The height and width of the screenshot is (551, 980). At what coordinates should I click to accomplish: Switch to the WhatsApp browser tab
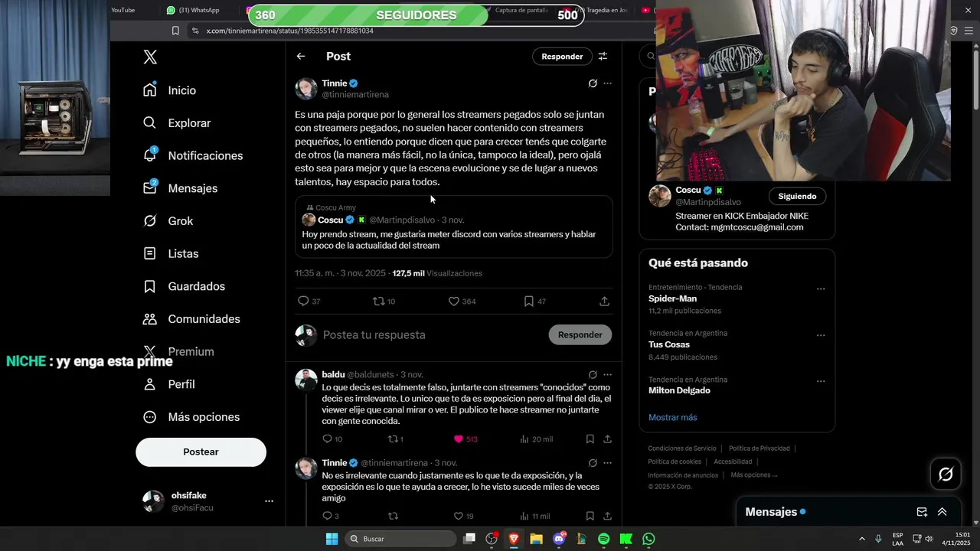193,10
